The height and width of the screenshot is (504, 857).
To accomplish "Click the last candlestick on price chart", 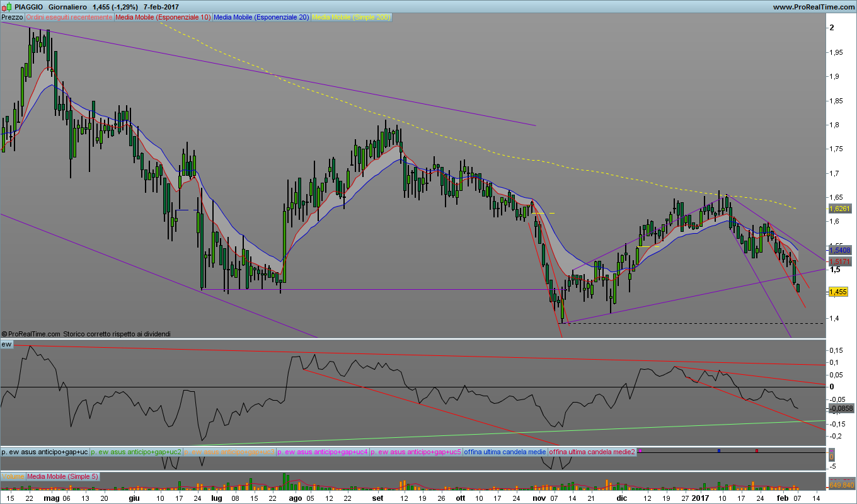I will (x=798, y=288).
